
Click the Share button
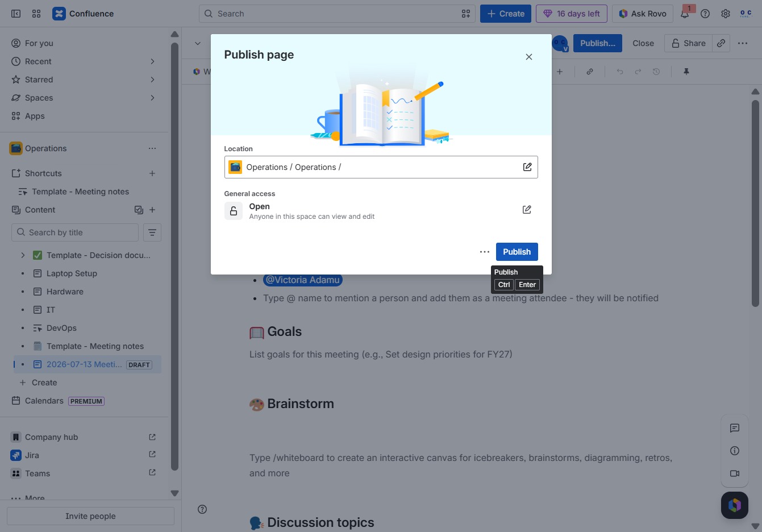[x=688, y=43]
